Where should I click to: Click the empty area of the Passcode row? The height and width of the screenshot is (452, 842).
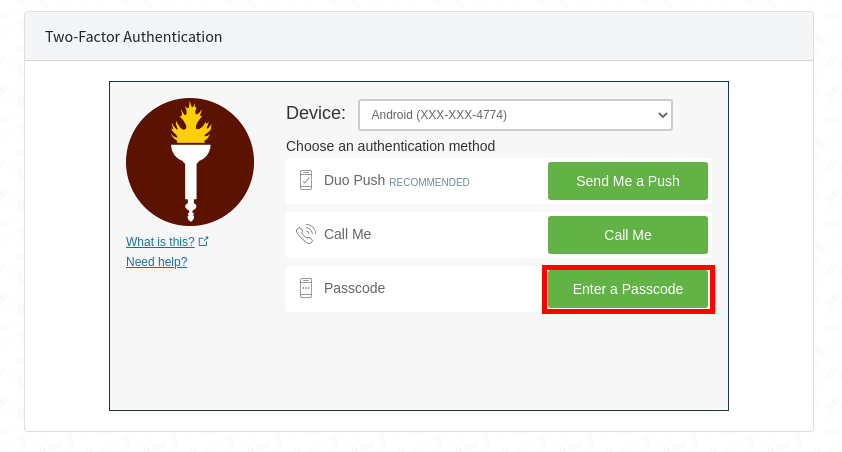pos(464,289)
